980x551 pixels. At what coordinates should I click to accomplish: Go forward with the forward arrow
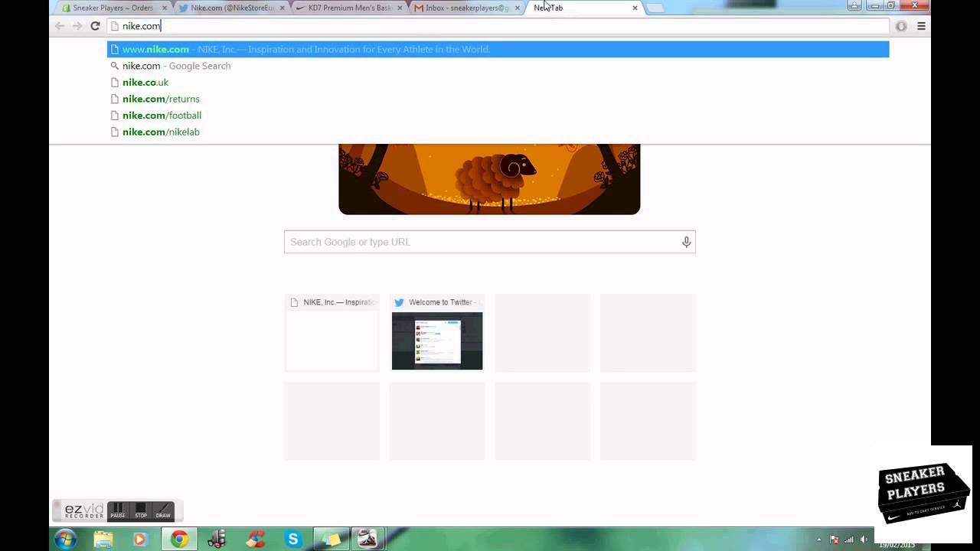point(77,26)
